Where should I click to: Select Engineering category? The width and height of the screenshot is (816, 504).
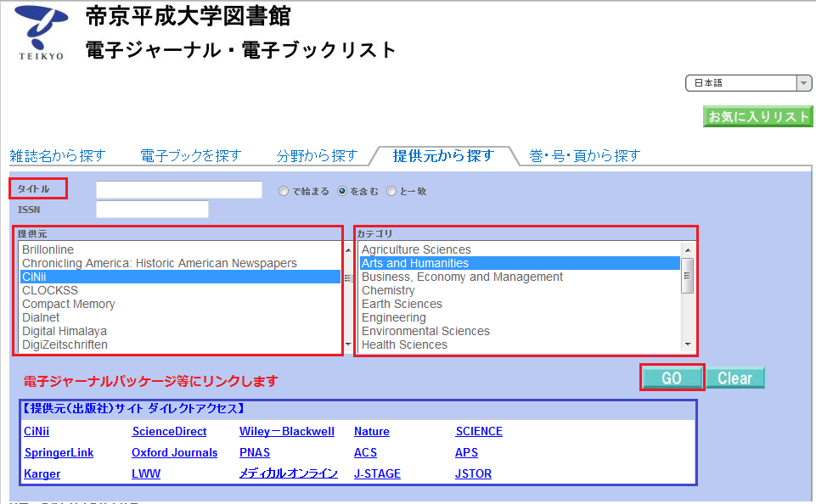tap(520, 317)
